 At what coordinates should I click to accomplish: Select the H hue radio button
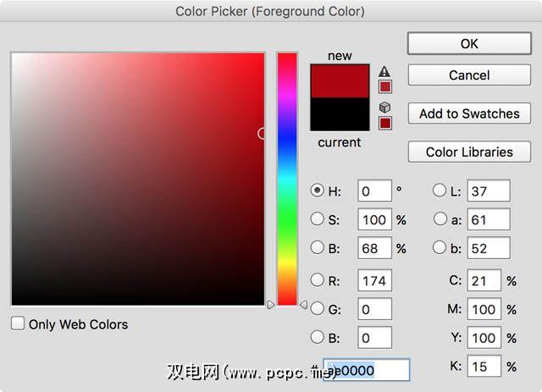(x=318, y=190)
